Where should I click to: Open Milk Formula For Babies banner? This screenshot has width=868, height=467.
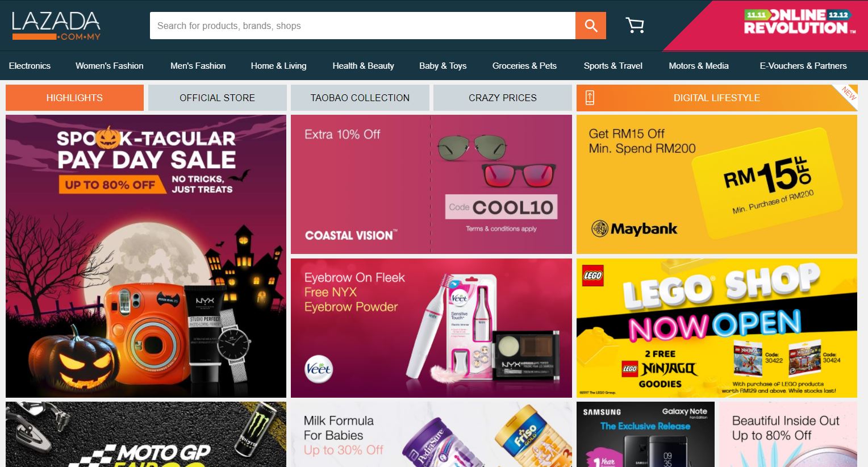point(431,434)
